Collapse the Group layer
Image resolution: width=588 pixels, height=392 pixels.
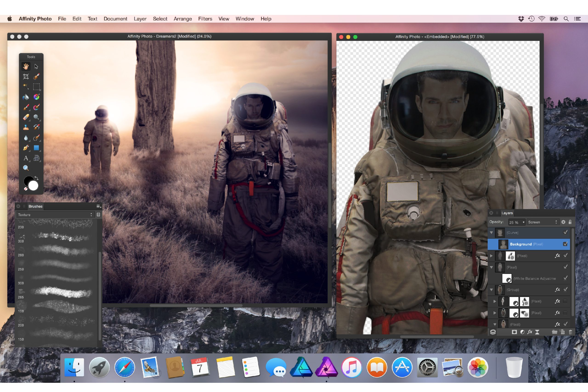pyautogui.click(x=491, y=290)
